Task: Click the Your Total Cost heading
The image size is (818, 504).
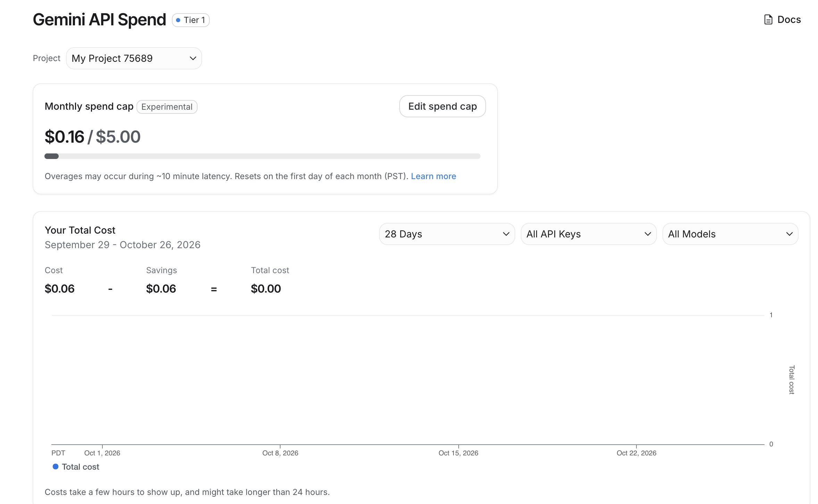Action: coord(80,230)
